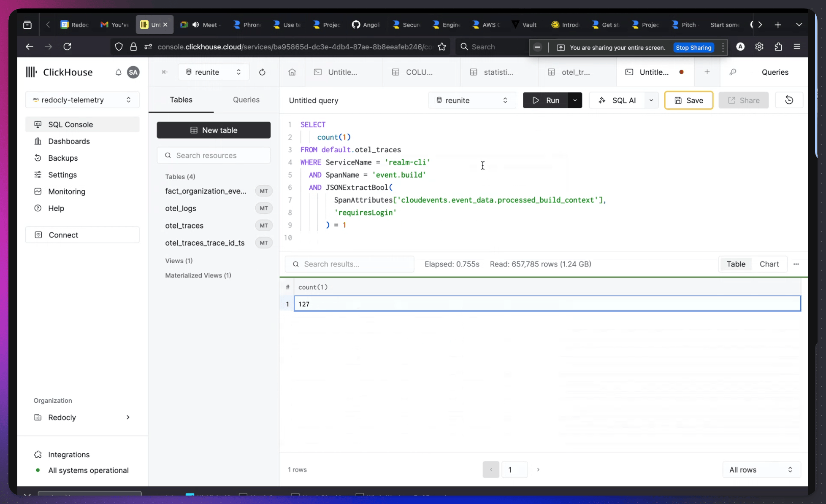Open query history clock icon
826x504 pixels.
pyautogui.click(x=789, y=100)
